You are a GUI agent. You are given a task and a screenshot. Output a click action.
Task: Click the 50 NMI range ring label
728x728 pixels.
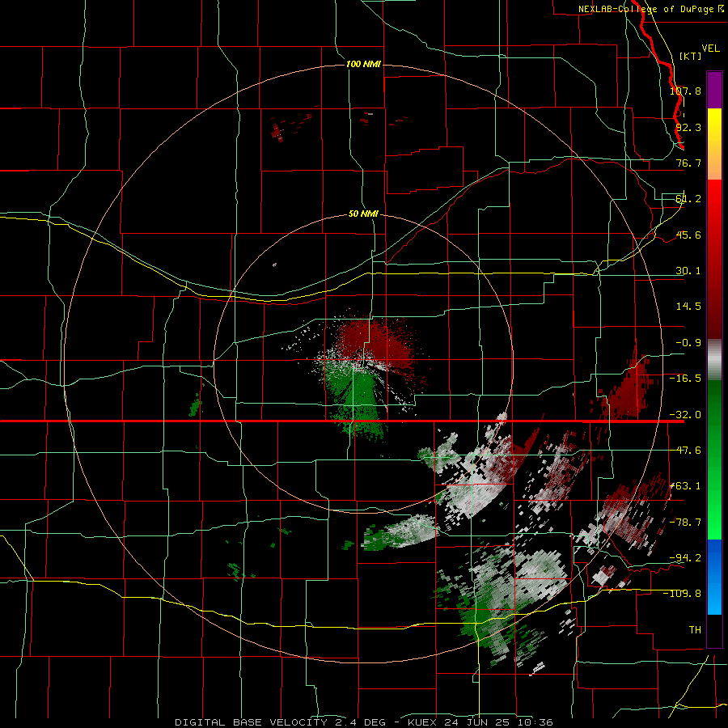(x=363, y=214)
